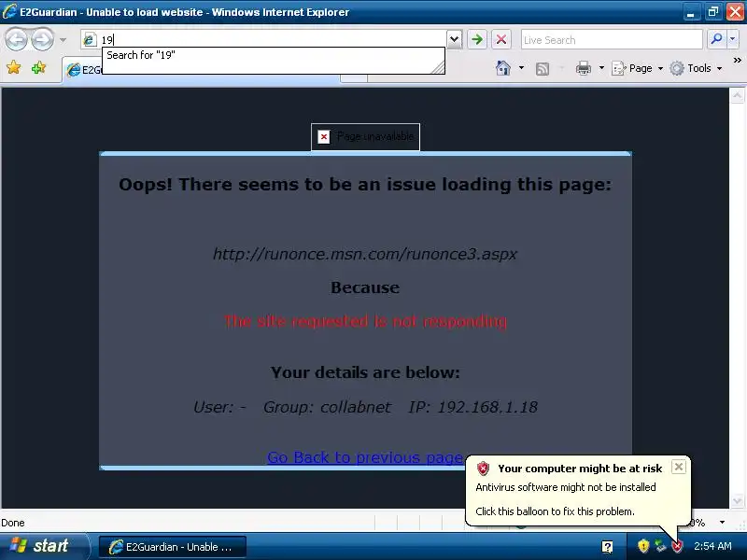Select the E2Guardian browser tab
This screenshot has width=747, height=560.
84,70
